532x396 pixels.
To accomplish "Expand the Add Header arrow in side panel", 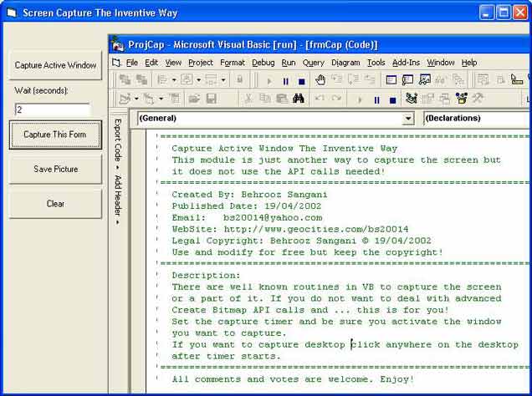I will pyautogui.click(x=117, y=222).
